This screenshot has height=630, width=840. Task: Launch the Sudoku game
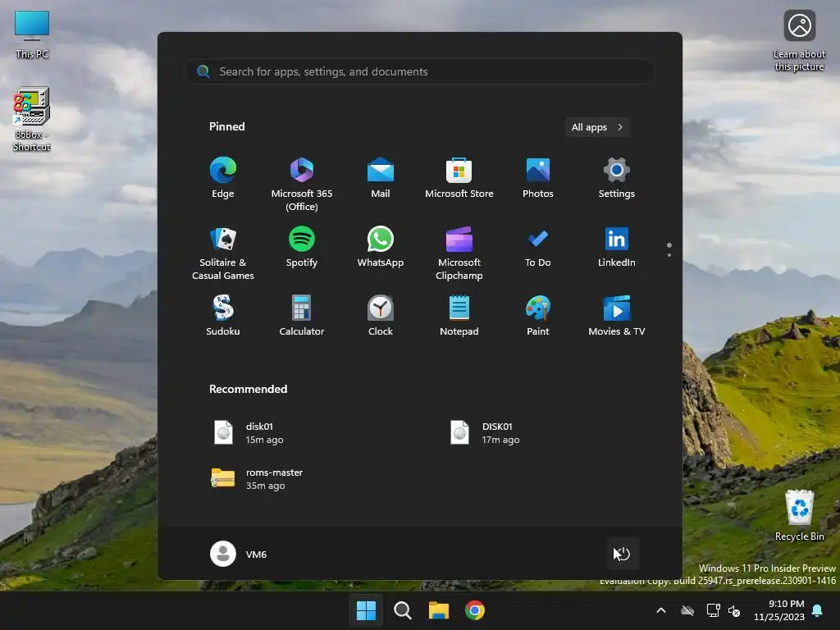click(223, 316)
